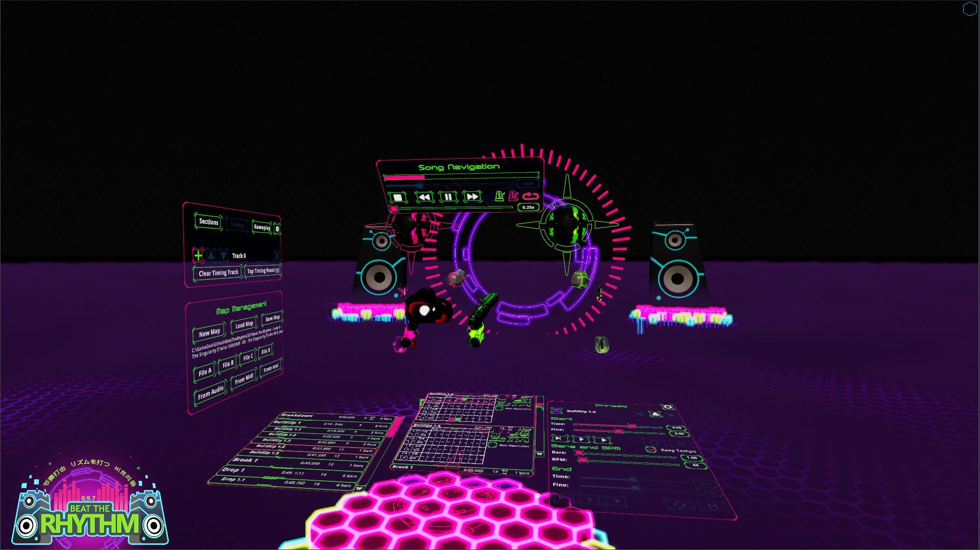Rewind the song
980x550 pixels.
coord(424,198)
